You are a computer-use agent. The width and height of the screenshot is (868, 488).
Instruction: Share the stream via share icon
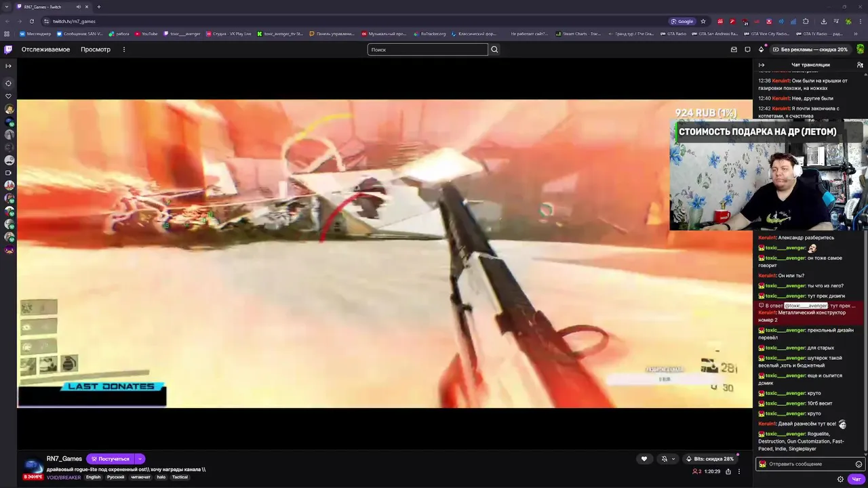click(x=728, y=472)
